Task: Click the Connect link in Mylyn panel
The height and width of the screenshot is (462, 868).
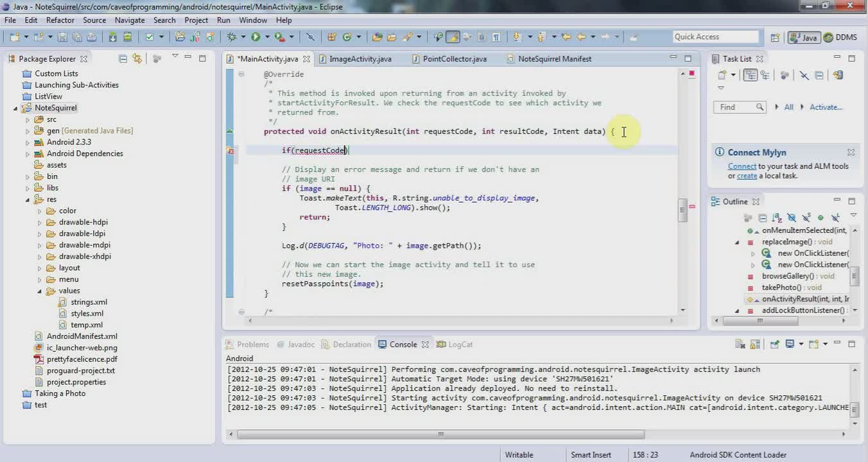Action: coord(742,166)
